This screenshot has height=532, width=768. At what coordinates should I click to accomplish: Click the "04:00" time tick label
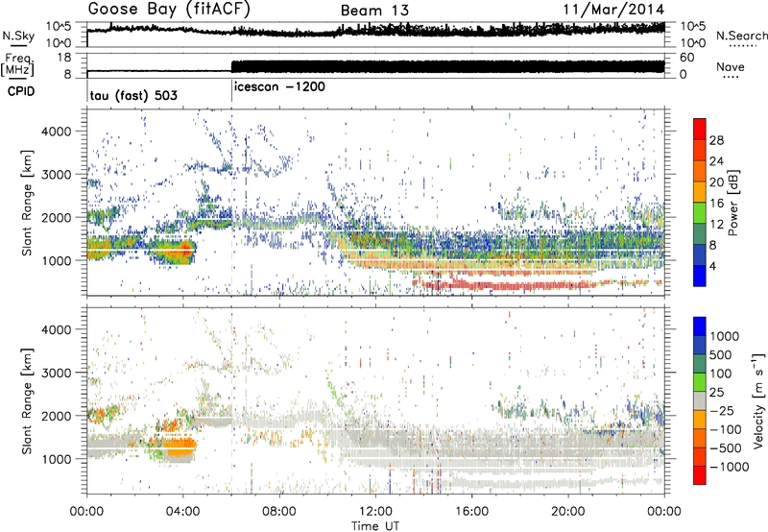(183, 512)
